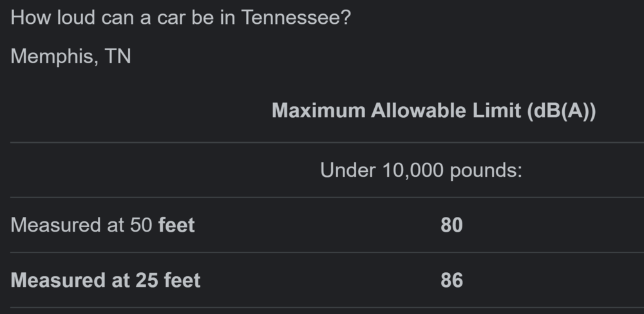The height and width of the screenshot is (314, 644).
Task: Select the "Measured at 50 feet" row label
Action: tap(102, 225)
